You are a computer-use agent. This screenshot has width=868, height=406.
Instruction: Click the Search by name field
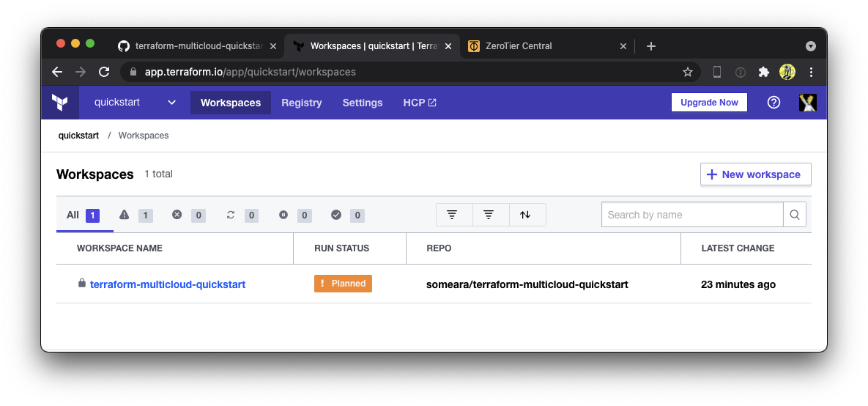click(x=692, y=215)
